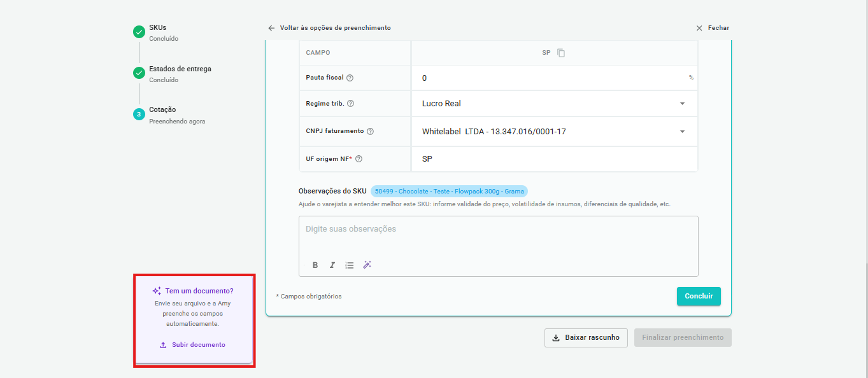Apply italic formatting in observations editor
The height and width of the screenshot is (378, 868).
[x=332, y=265]
